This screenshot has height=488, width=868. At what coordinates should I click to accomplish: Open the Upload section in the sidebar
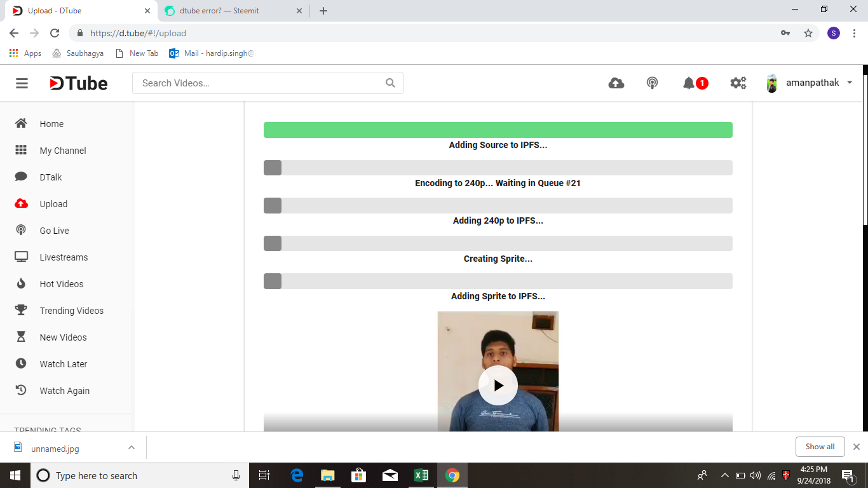53,203
